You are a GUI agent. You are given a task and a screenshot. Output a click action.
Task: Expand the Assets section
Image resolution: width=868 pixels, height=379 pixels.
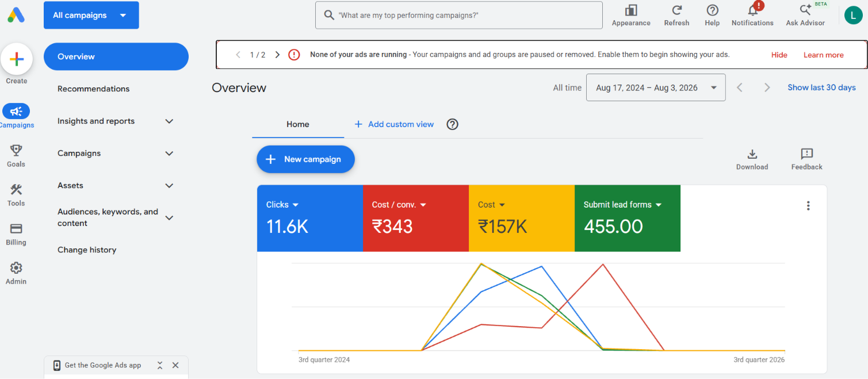click(x=169, y=186)
